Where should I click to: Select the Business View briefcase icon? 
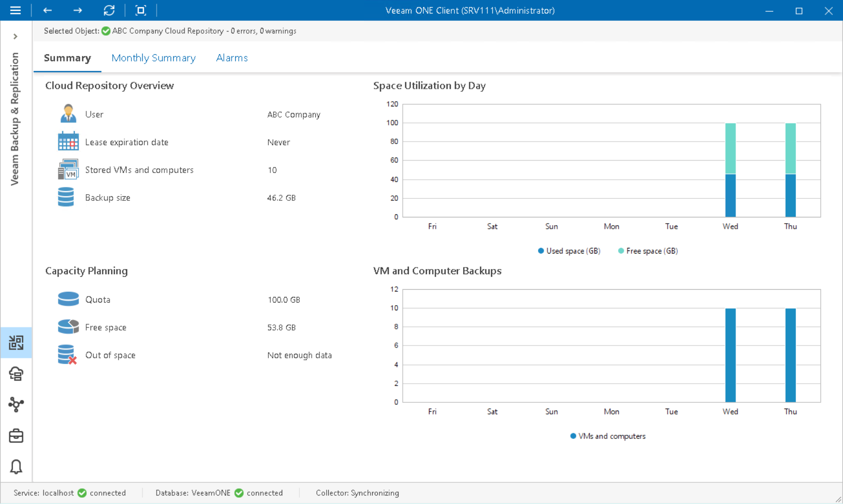16,436
